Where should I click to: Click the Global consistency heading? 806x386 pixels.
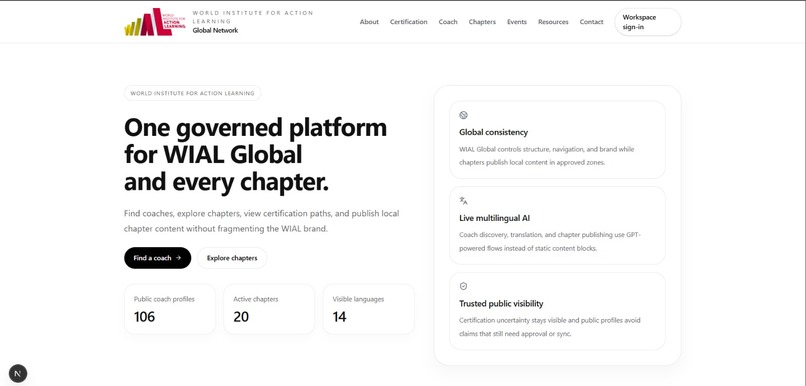point(493,132)
